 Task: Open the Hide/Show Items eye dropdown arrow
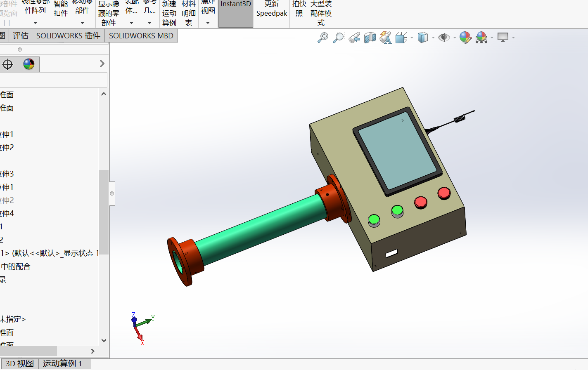tap(455, 38)
